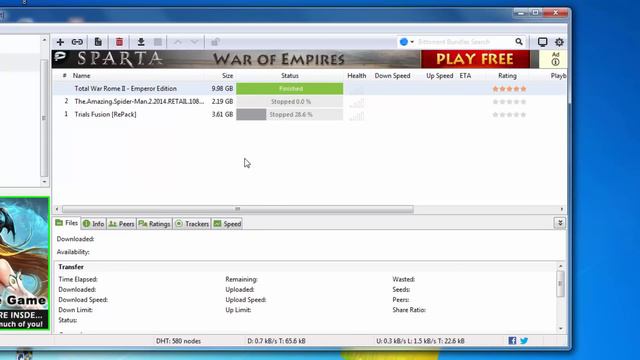Click the Facebook icon in status bar
This screenshot has width=640, height=360.
pos(512,340)
